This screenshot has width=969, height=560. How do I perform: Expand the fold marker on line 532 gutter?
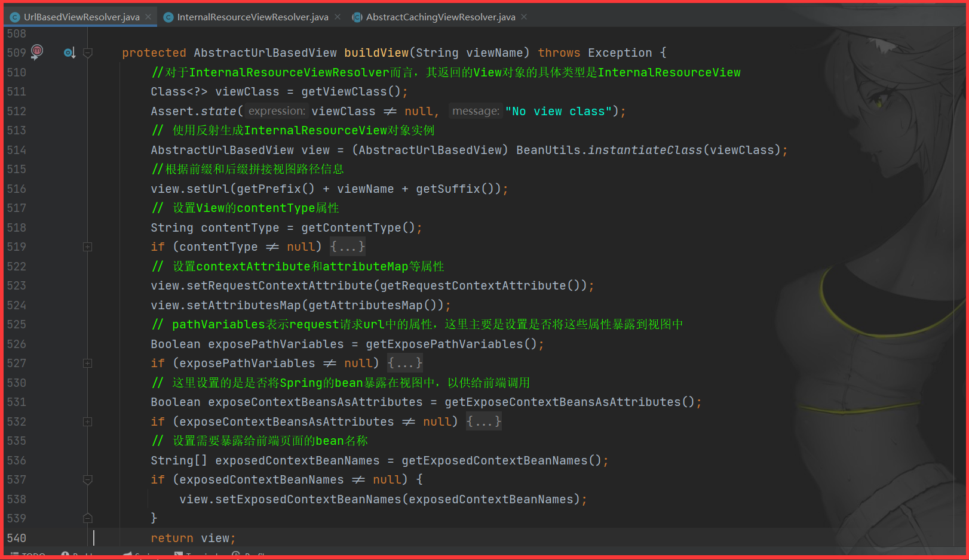(x=88, y=421)
